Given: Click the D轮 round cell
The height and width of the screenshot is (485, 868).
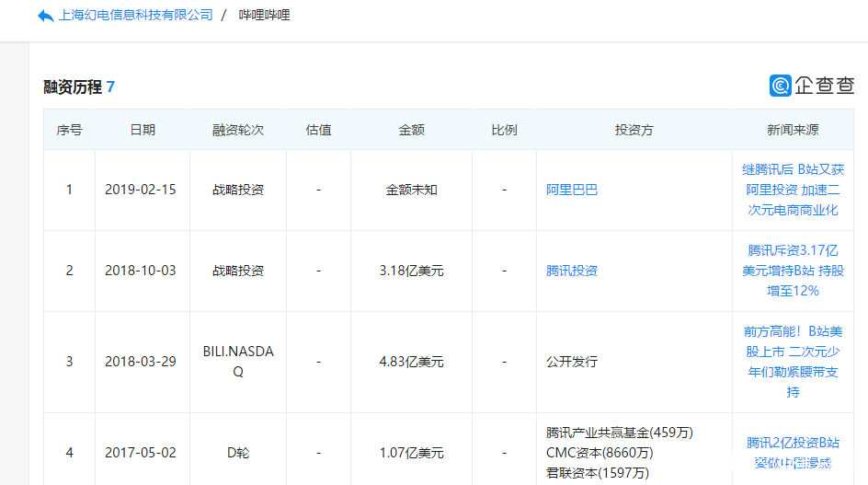Looking at the screenshot, I should coord(238,452).
